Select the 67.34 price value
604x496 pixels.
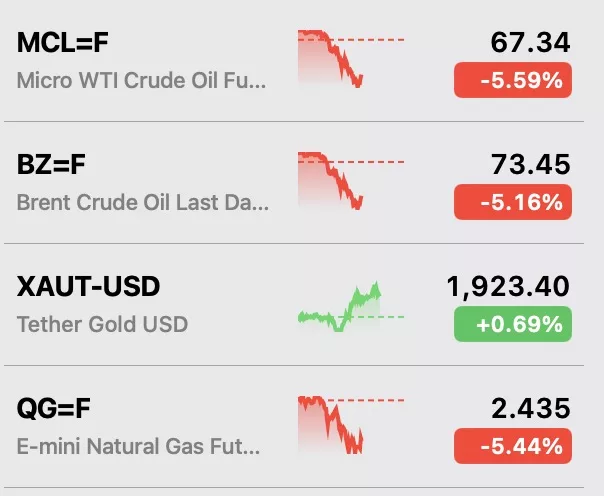tap(530, 42)
